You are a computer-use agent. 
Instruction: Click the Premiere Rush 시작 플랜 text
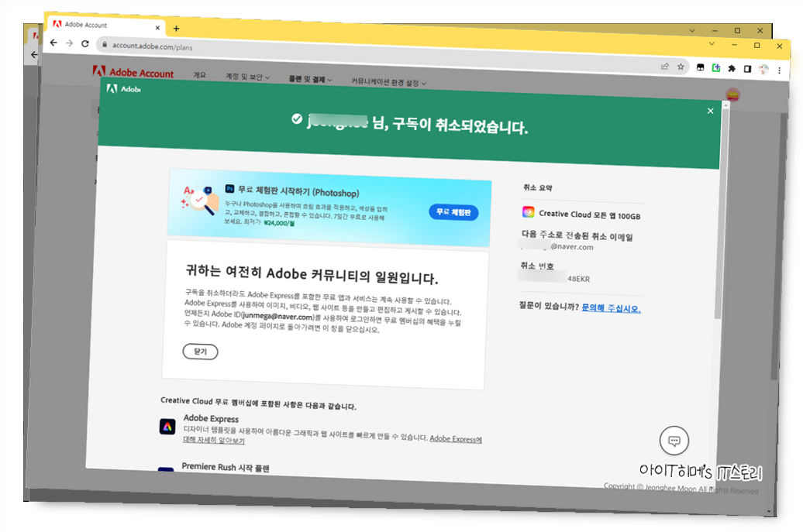226,468
